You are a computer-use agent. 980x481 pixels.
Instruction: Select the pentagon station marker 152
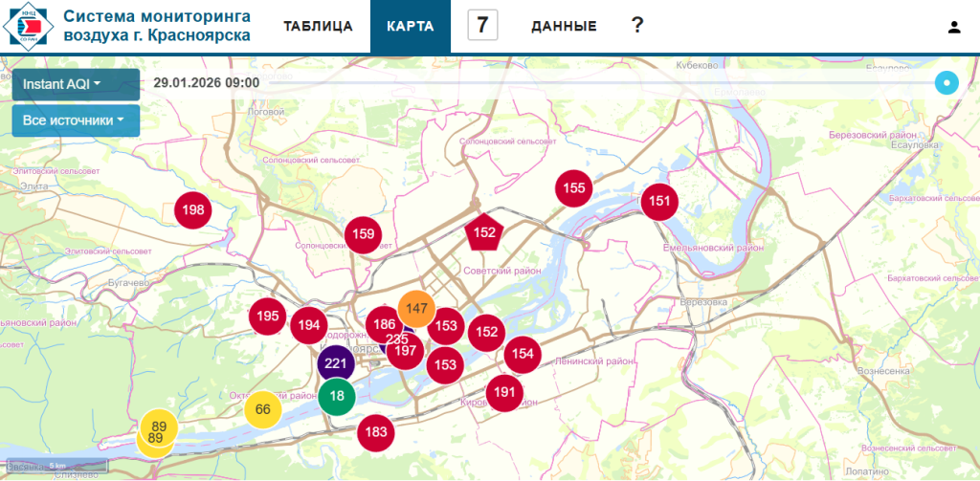click(485, 232)
